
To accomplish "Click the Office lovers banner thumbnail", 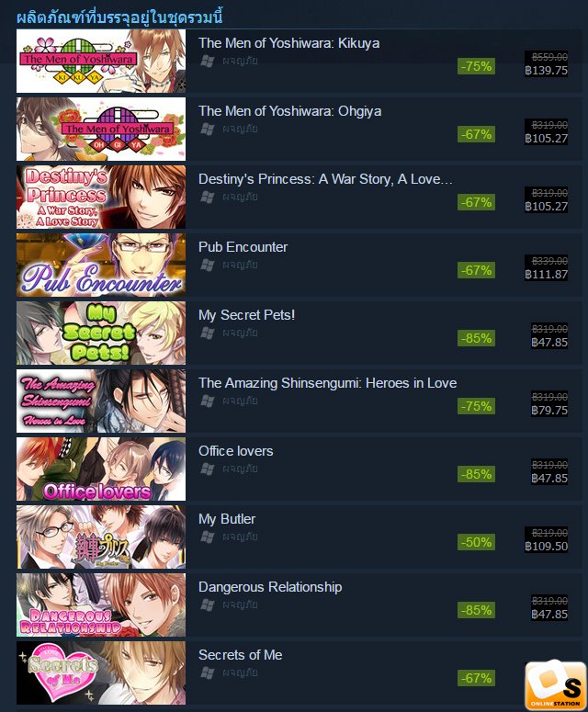I will click(x=101, y=469).
